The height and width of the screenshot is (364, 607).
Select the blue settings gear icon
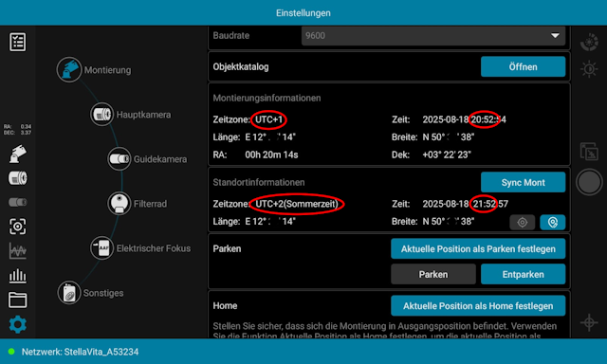[x=18, y=324]
